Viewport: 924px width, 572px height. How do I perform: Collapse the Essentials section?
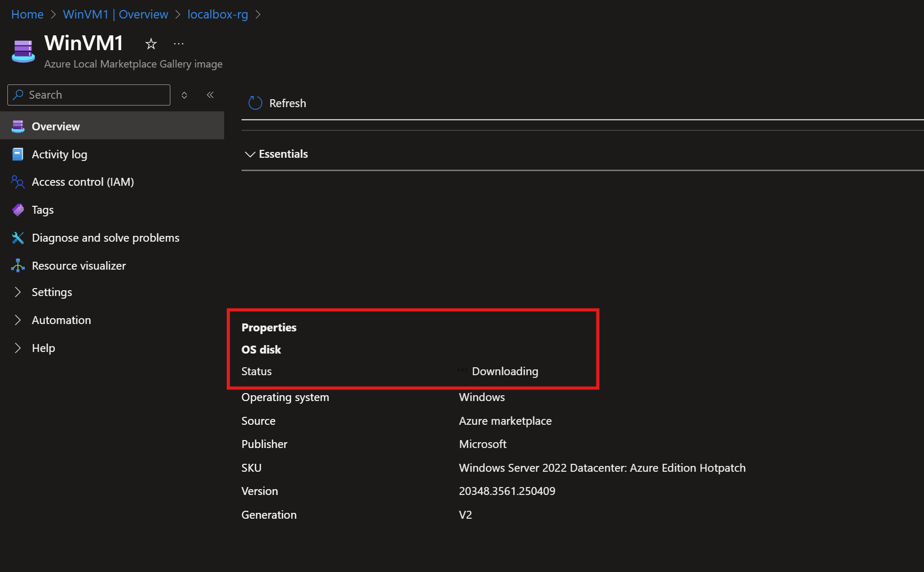276,154
